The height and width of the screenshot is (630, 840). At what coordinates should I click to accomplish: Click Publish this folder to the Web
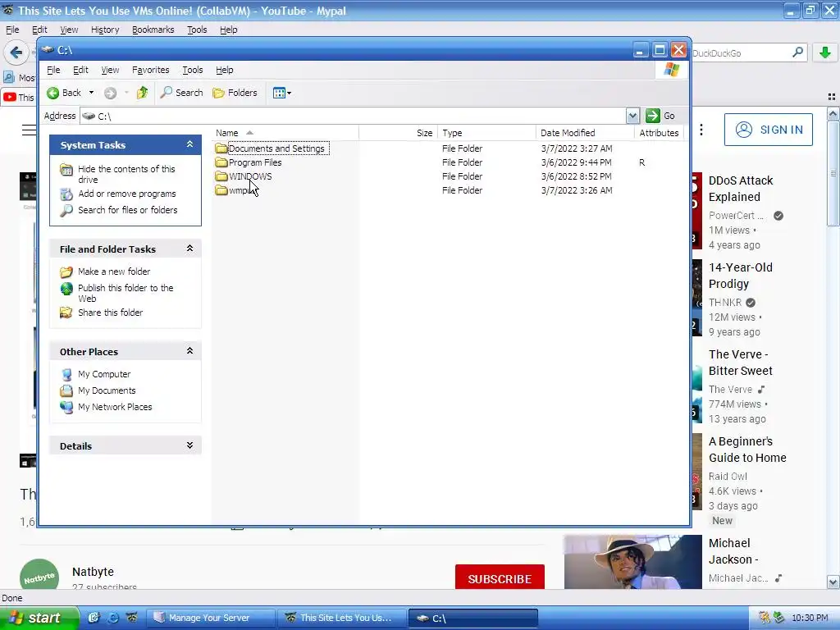click(x=126, y=293)
